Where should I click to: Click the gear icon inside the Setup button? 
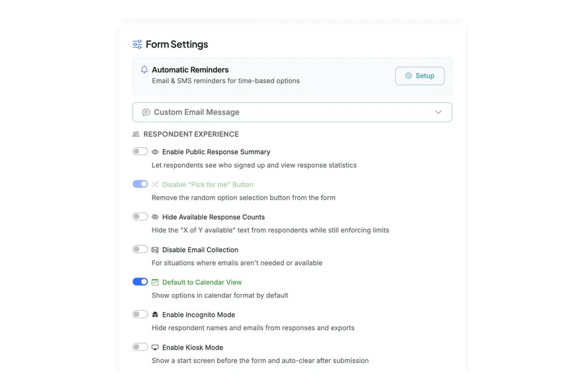tap(408, 76)
